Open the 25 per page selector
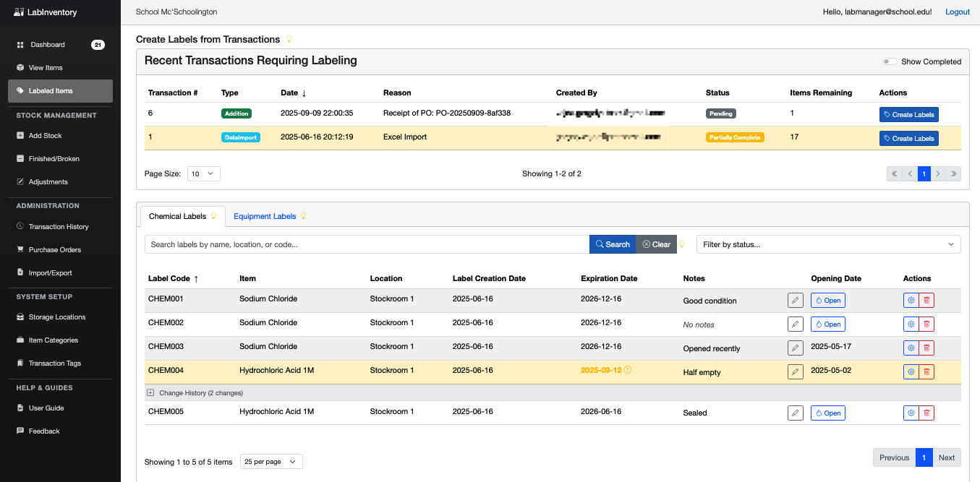980x482 pixels. (270, 462)
